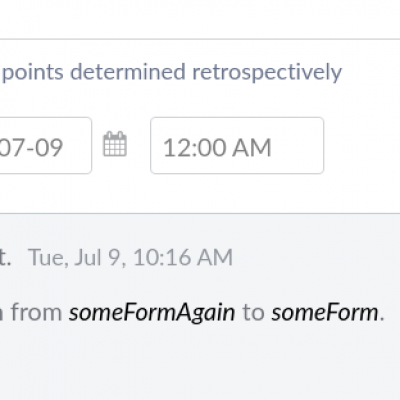Click the 'Jul 9' portion of the timestamp
The height and width of the screenshot is (400, 400).
click(x=97, y=257)
